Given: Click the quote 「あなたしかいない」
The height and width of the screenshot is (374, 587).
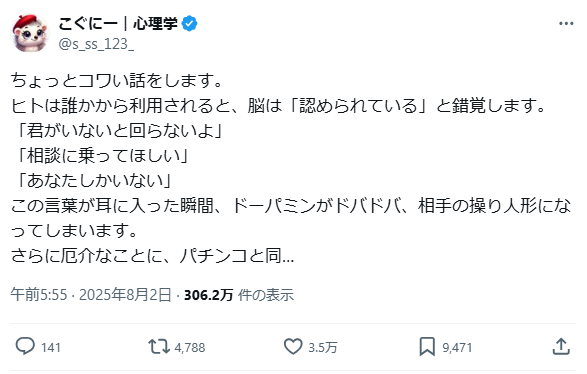Looking at the screenshot, I should click(92, 180).
